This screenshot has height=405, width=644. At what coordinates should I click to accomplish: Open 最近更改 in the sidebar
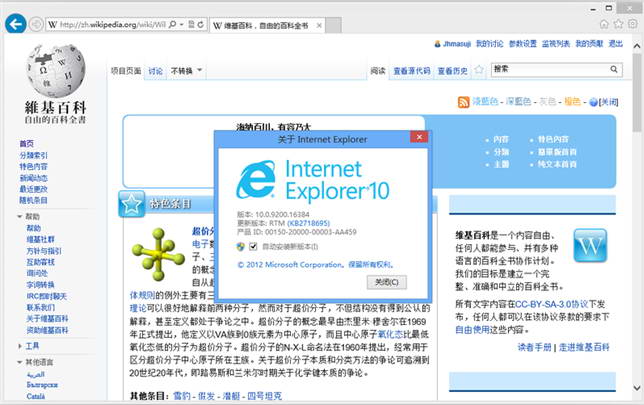pyautogui.click(x=33, y=189)
